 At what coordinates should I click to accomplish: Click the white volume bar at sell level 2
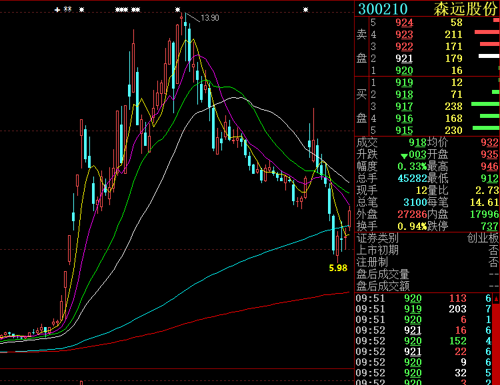tap(489, 56)
